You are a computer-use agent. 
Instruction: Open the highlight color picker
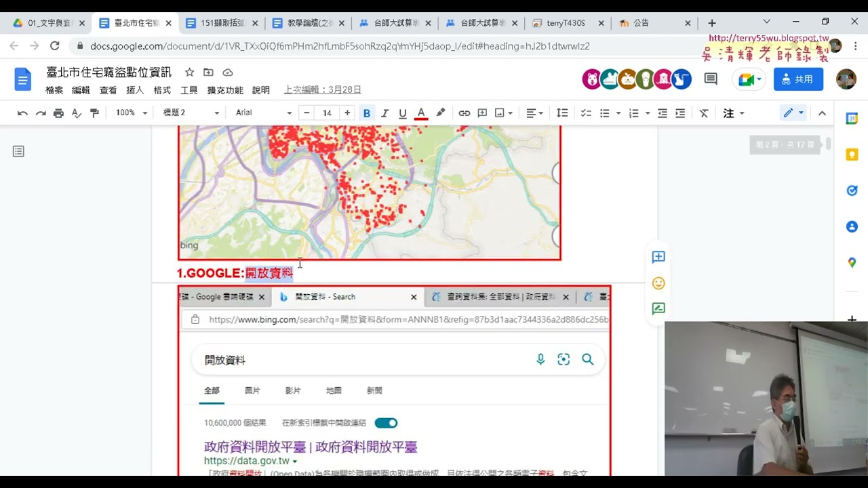click(440, 113)
